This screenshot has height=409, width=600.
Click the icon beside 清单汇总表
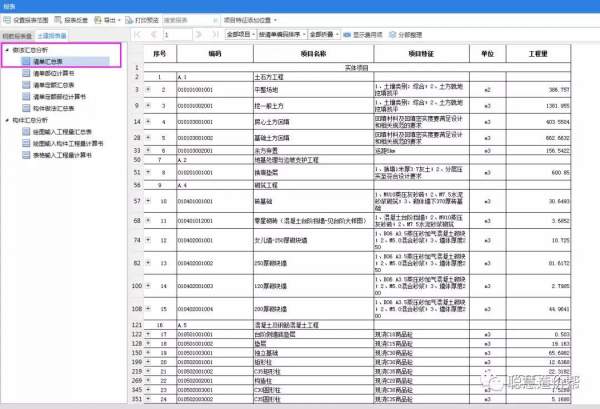[x=26, y=61]
